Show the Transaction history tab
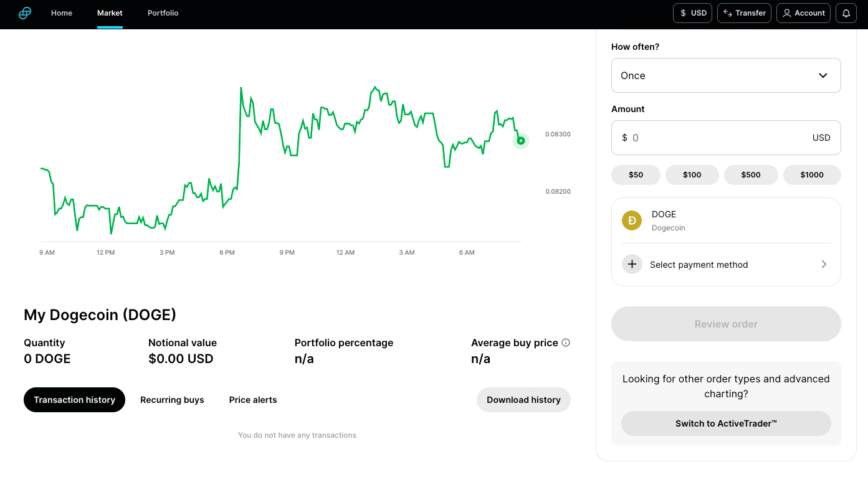868x477 pixels. pyautogui.click(x=74, y=400)
